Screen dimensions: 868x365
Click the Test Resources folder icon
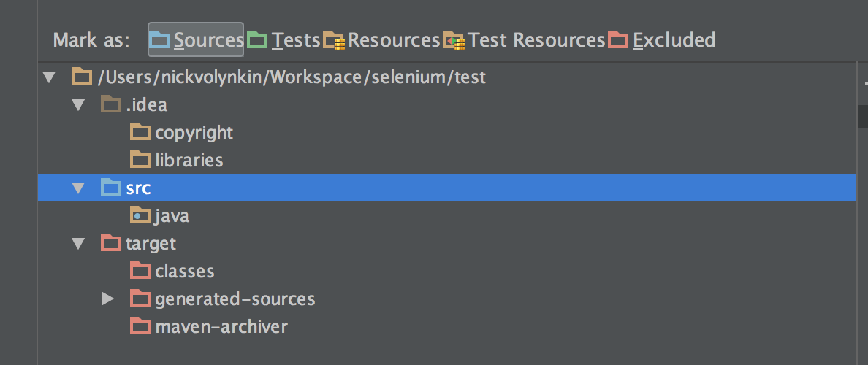tap(454, 40)
